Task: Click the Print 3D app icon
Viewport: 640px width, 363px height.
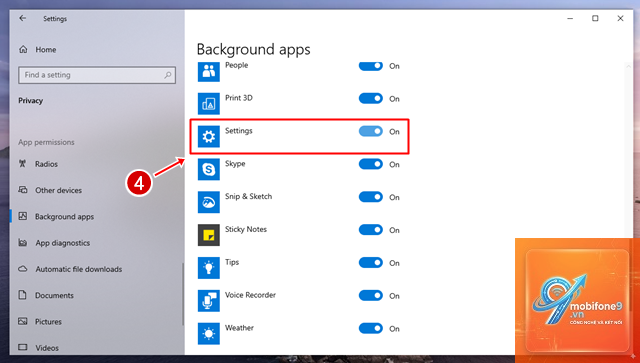Action: coord(209,104)
